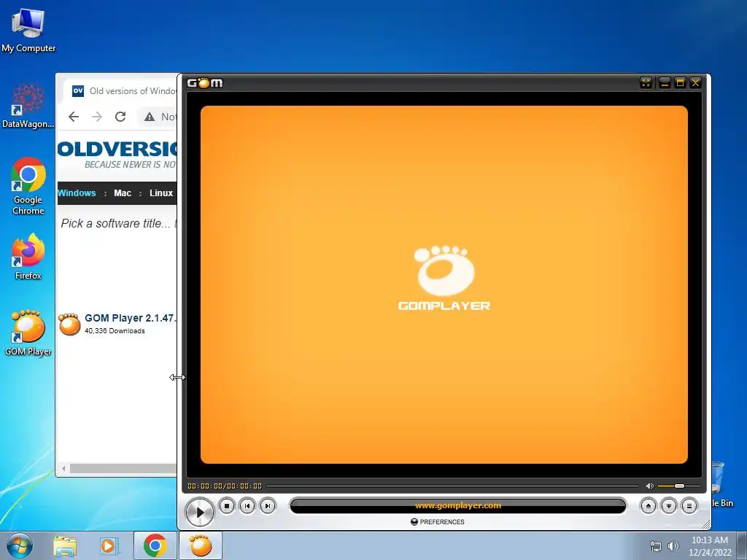Open the DataWagon desktop shortcut
Screen dimensions: 747x560
pyautogui.click(x=28, y=106)
